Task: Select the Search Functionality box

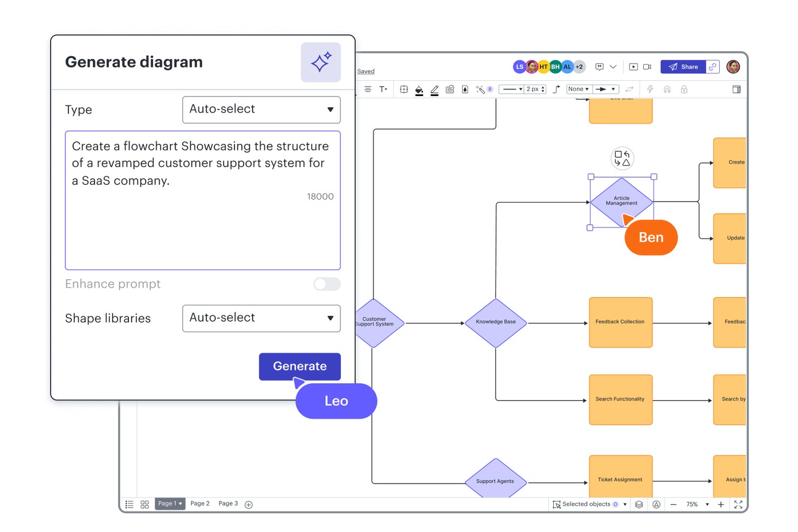Action: (621, 400)
